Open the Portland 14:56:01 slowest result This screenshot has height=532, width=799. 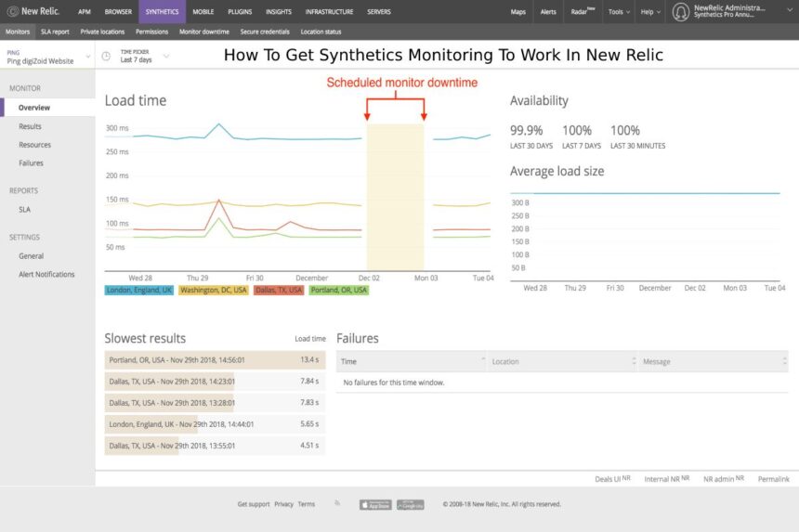tap(215, 360)
